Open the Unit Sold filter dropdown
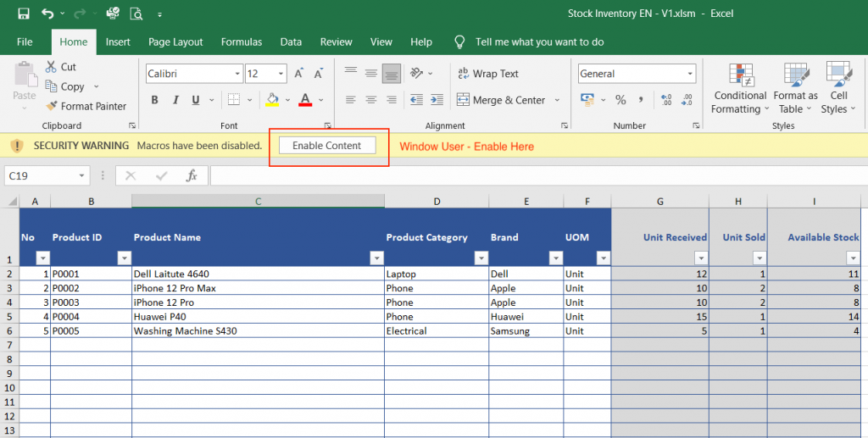The height and width of the screenshot is (438, 868). click(759, 258)
